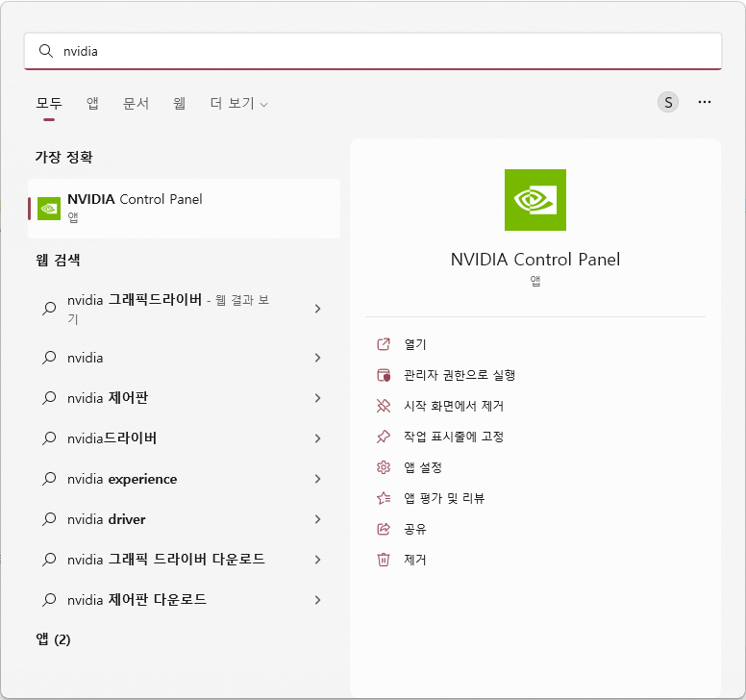This screenshot has height=700, width=746.
Task: Expand arrow for nvidia 그래픽 드라이버 다운로드
Action: tap(318, 560)
